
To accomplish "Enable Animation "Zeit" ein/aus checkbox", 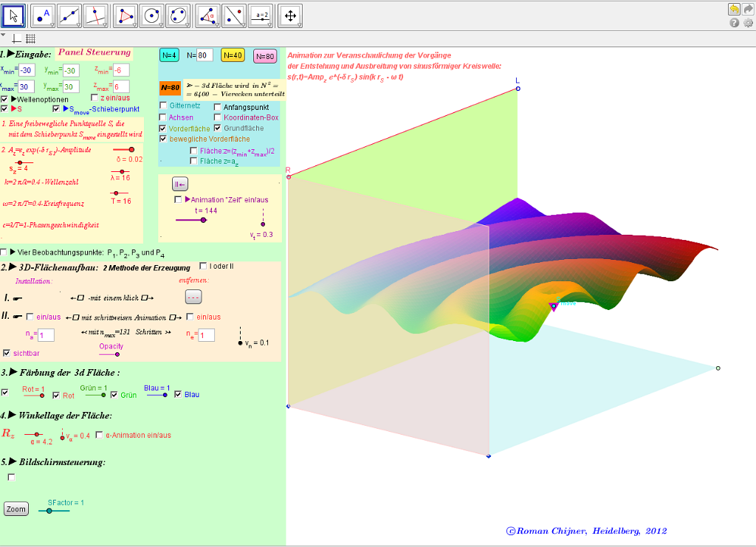I will coord(178,199).
